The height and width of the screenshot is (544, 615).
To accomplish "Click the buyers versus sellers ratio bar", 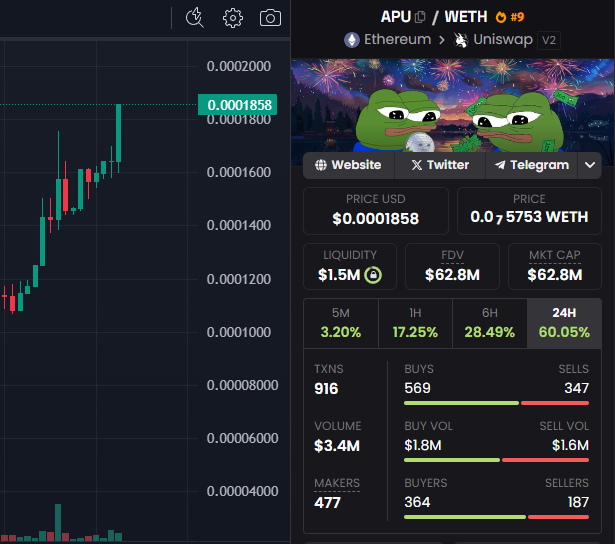I will [497, 517].
